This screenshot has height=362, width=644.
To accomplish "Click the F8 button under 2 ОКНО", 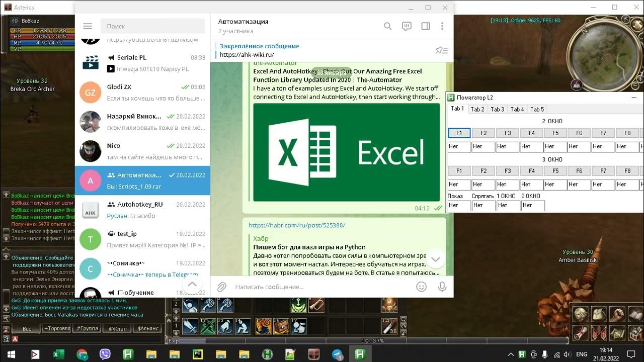I will click(x=627, y=133).
